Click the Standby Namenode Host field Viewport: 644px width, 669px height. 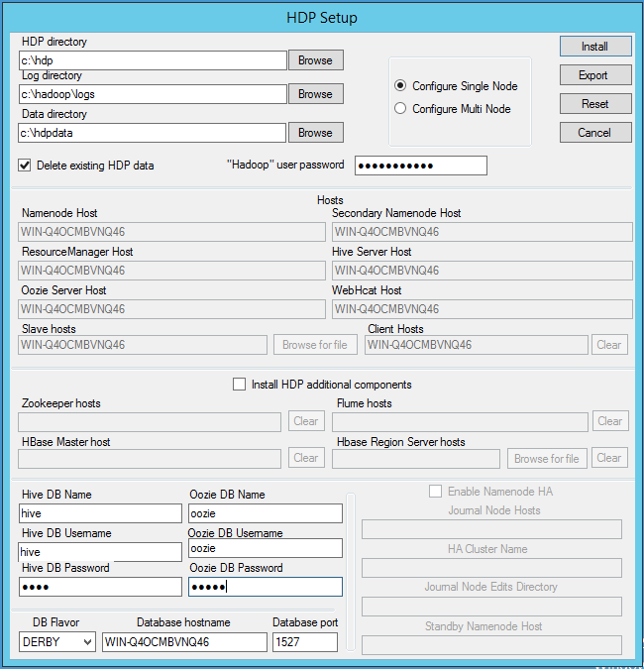click(x=491, y=645)
